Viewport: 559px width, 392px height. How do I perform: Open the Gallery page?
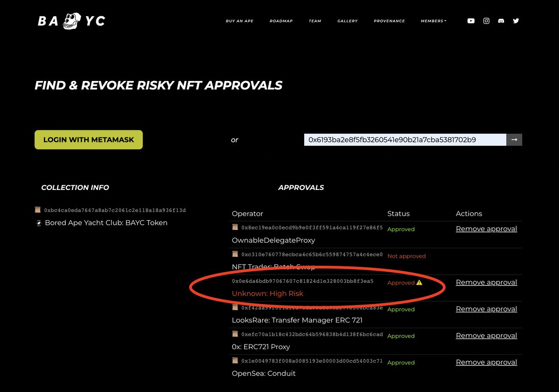348,21
